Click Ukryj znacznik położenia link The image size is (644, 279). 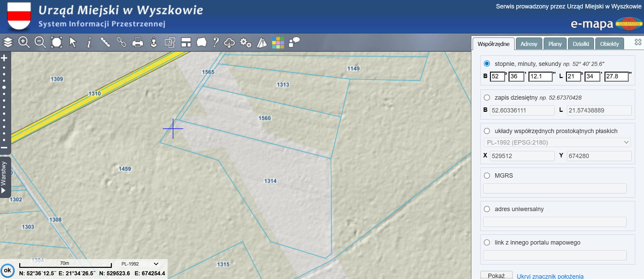click(550, 276)
